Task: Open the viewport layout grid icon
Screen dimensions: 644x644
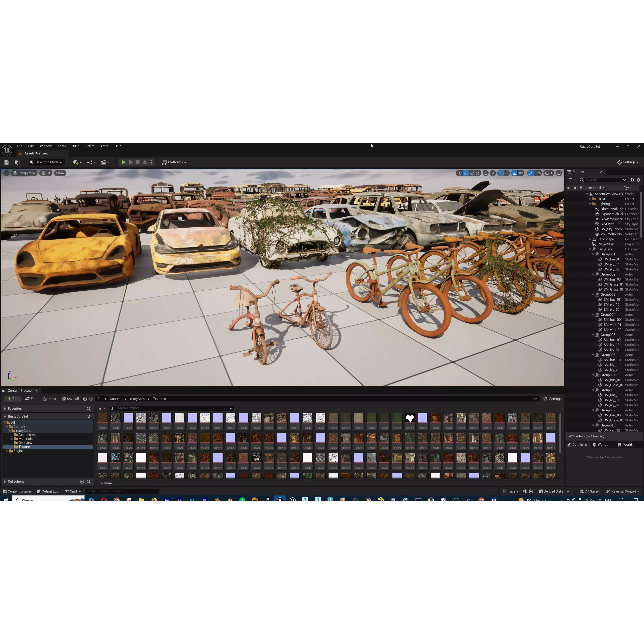Action: (559, 173)
